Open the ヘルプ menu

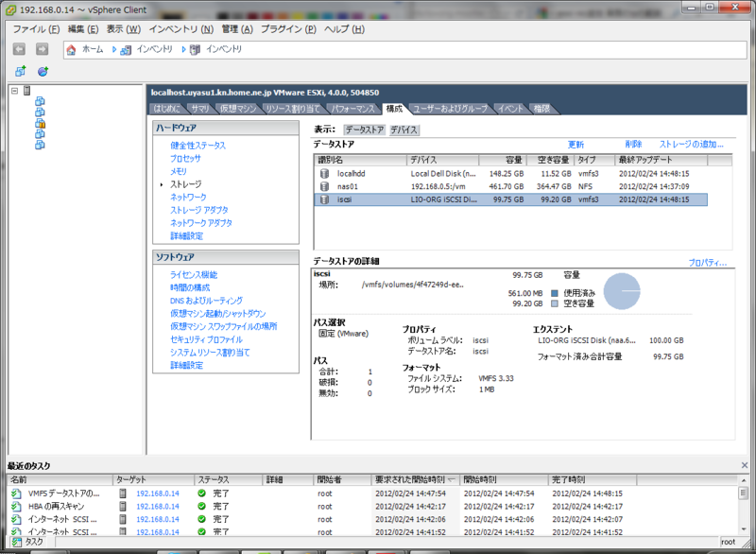[344, 29]
